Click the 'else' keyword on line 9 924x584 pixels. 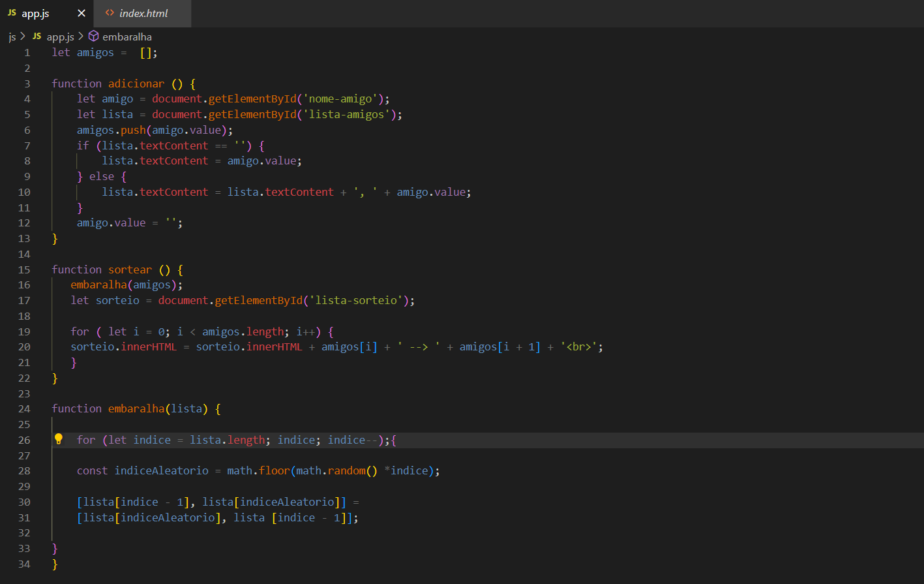click(102, 176)
